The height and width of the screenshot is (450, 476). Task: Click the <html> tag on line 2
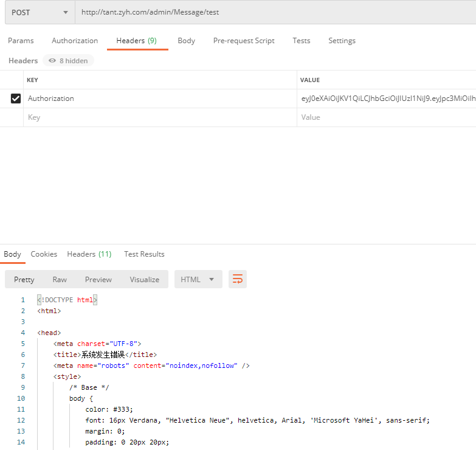49,311
